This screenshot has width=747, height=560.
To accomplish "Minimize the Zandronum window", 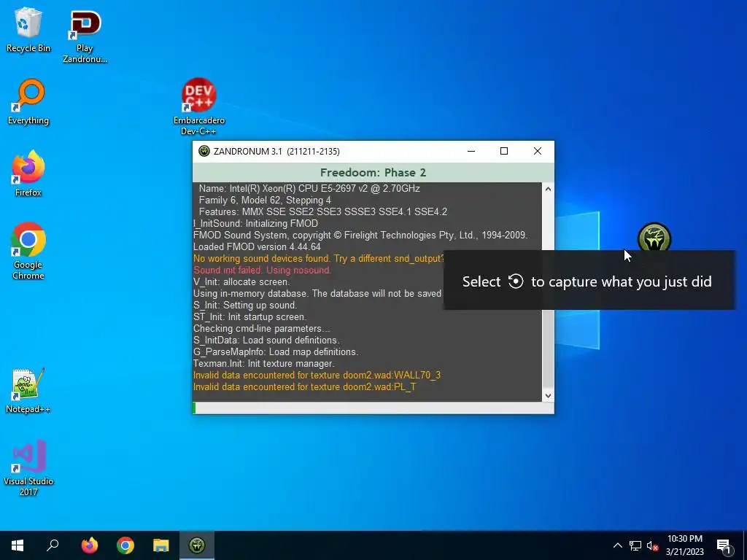I will tap(471, 152).
